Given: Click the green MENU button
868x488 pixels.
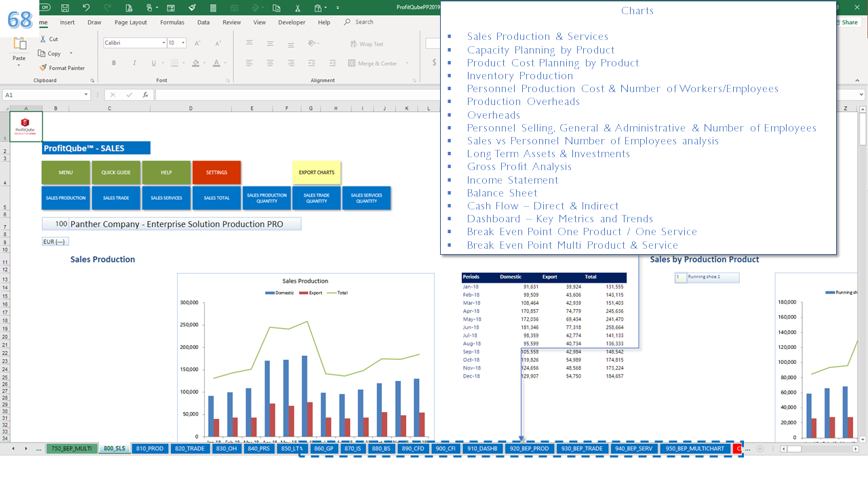Looking at the screenshot, I should tap(66, 172).
